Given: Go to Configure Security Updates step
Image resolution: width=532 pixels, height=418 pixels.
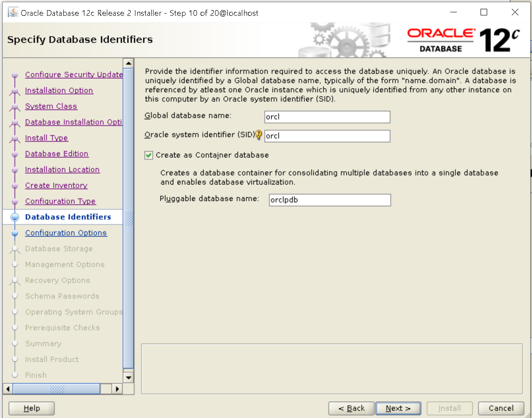Looking at the screenshot, I should pyautogui.click(x=74, y=74).
